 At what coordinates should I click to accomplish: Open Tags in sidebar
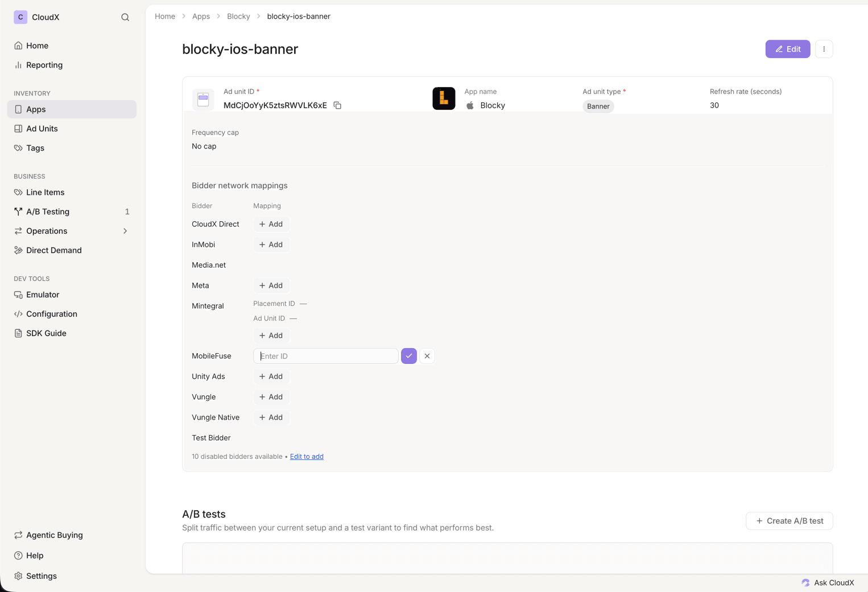(x=72, y=148)
